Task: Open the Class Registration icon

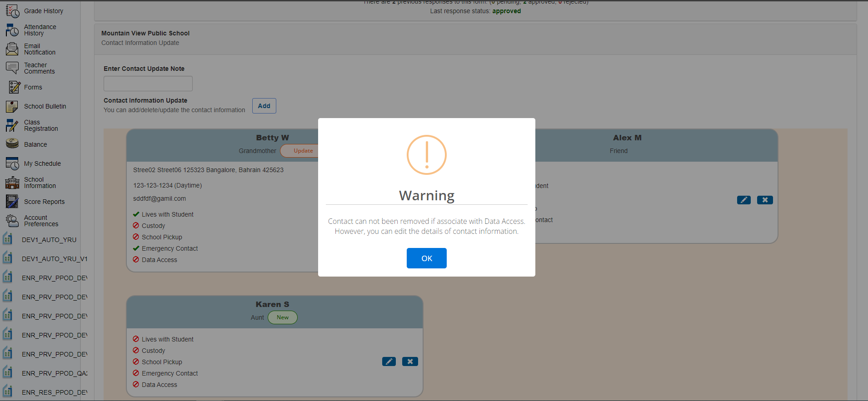Action: click(12, 125)
